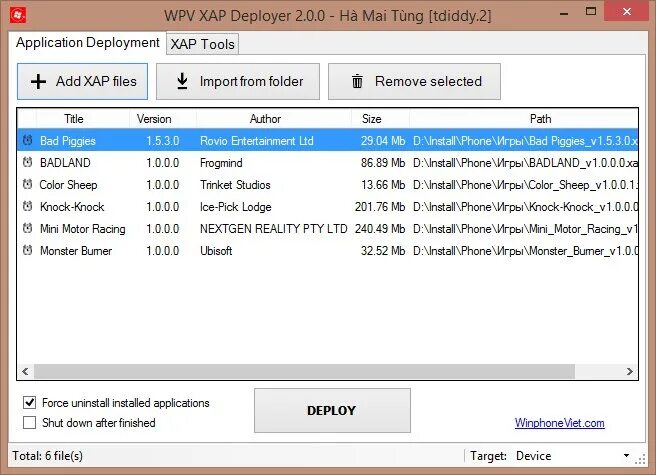Click the scroll left arrow
This screenshot has height=475, width=656.
26,371
